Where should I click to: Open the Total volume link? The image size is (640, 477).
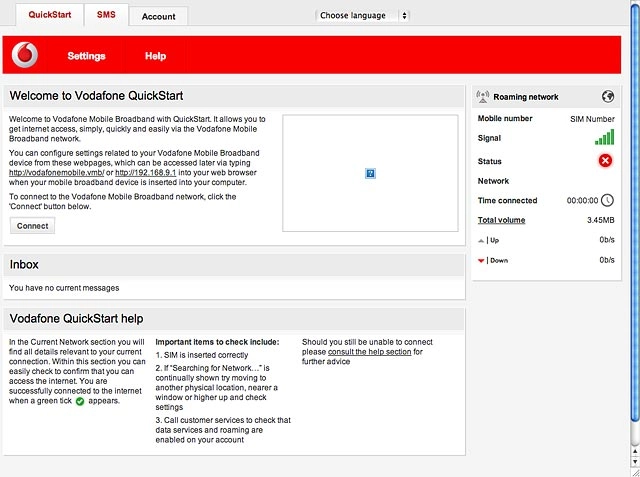[502, 220]
